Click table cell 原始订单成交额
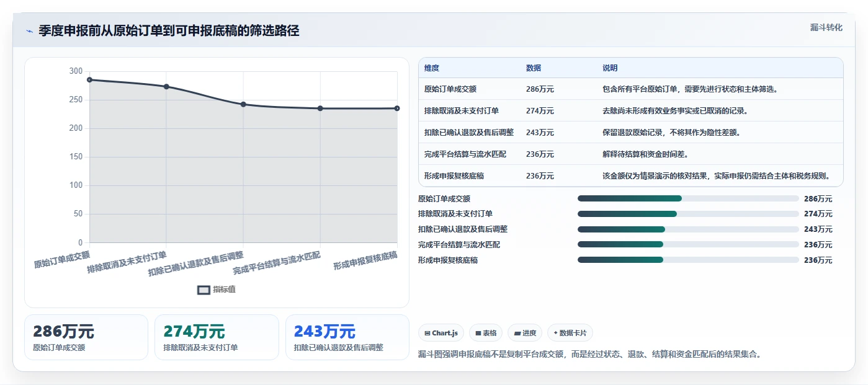 [450, 89]
